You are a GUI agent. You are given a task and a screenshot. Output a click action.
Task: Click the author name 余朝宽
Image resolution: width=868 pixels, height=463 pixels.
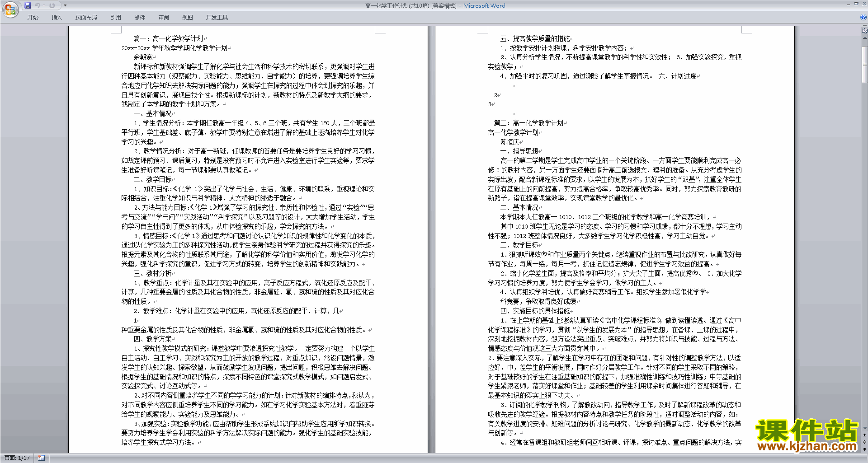click(x=143, y=57)
